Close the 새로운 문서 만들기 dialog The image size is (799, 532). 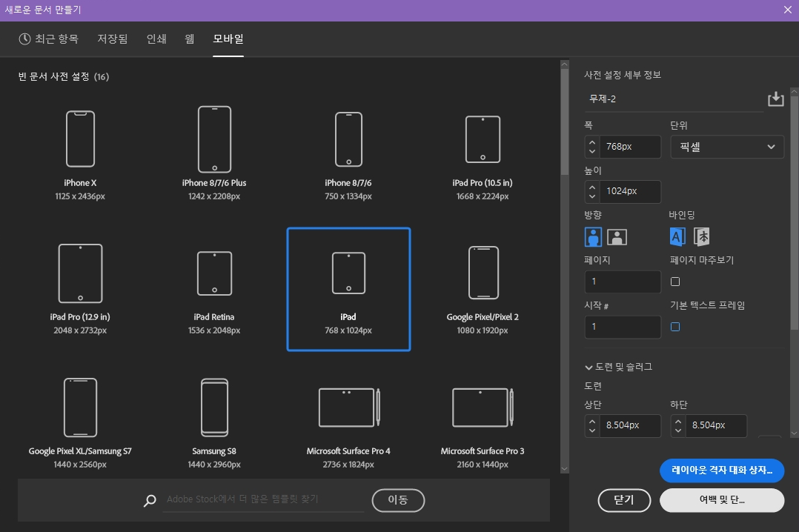[788, 10]
